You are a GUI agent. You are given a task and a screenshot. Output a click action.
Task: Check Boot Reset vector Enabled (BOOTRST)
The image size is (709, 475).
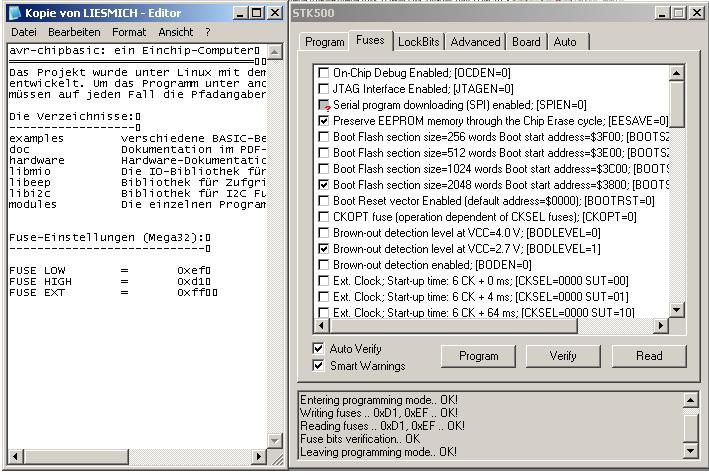tap(323, 201)
